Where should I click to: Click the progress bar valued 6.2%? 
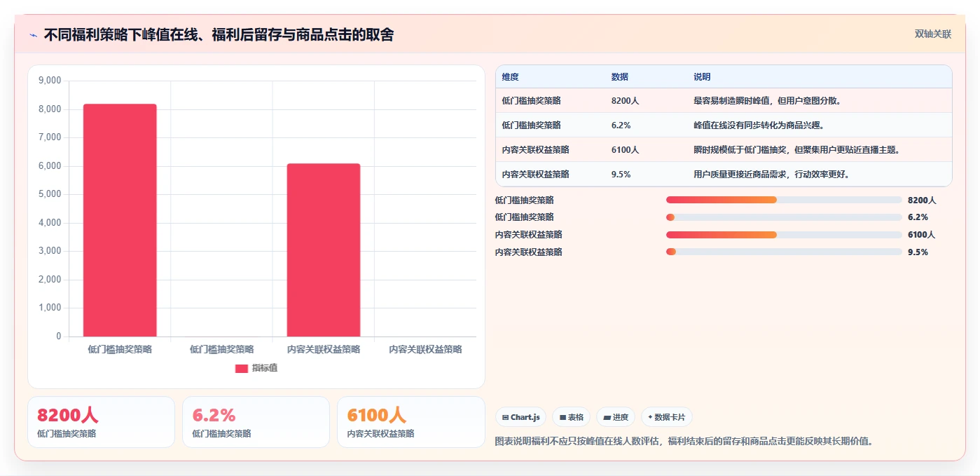coord(784,217)
